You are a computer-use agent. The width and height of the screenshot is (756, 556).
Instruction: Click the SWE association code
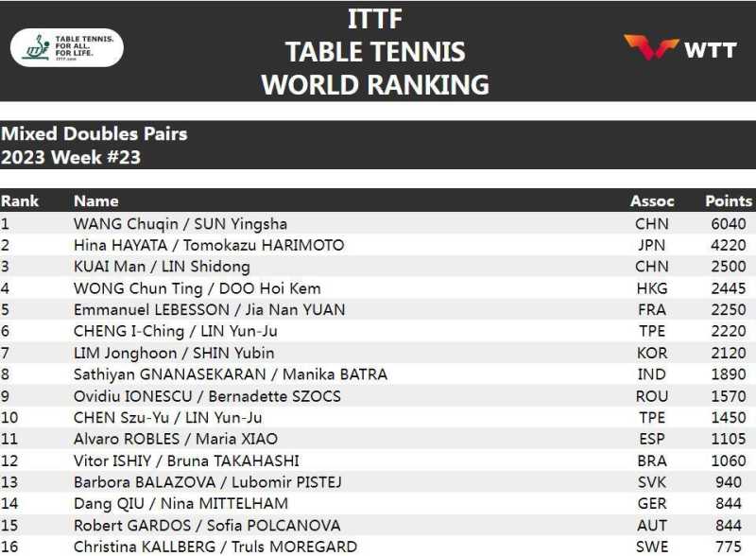652,547
